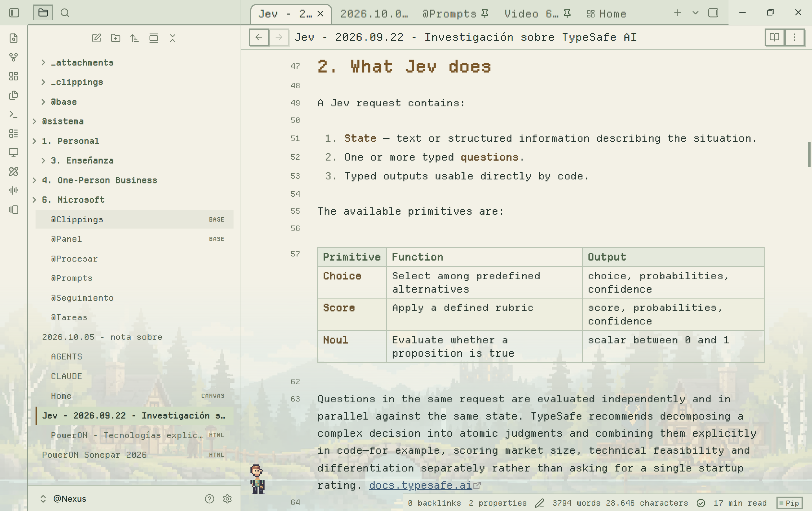Open the audio waveform ribbon icon
The image size is (812, 511).
click(x=14, y=190)
